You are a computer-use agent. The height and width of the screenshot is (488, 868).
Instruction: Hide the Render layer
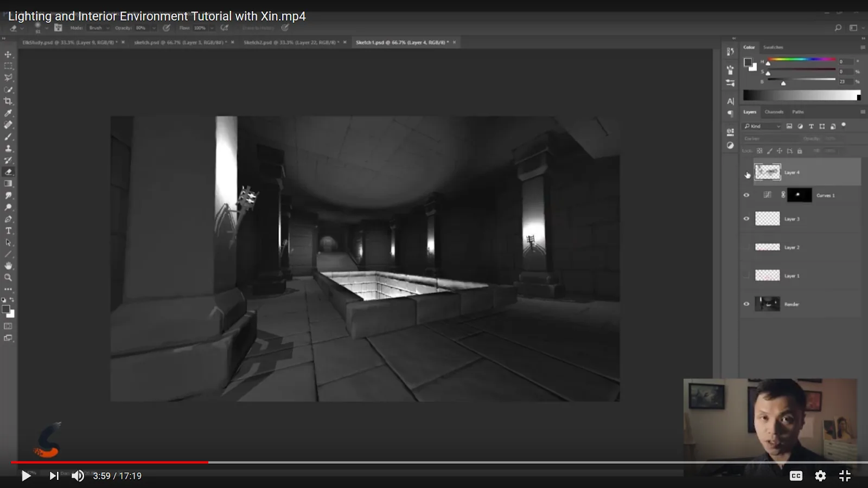pos(746,304)
